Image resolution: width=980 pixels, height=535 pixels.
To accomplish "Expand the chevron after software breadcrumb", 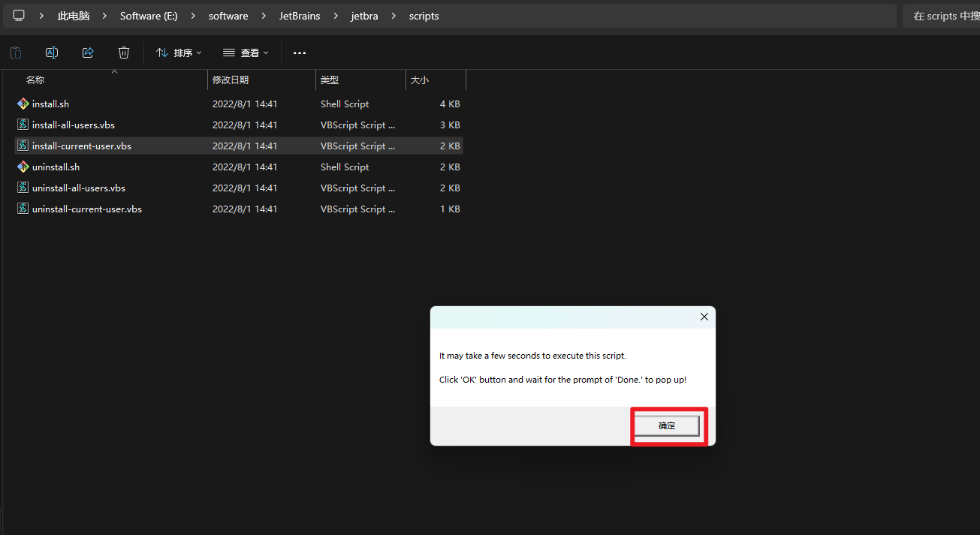I will (264, 16).
